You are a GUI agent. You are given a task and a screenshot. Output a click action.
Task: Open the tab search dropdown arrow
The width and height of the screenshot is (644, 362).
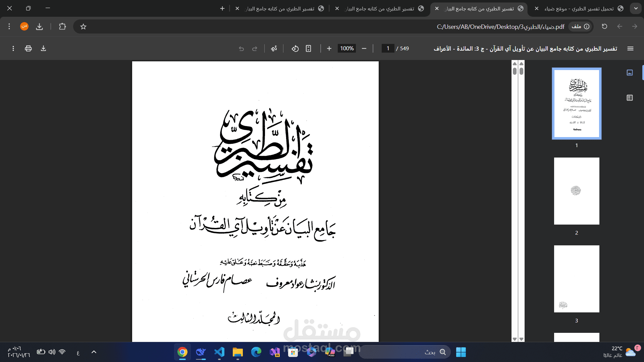(636, 8)
